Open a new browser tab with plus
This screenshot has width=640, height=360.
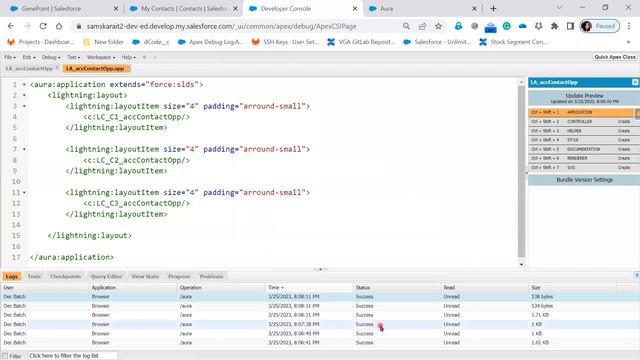point(493,8)
